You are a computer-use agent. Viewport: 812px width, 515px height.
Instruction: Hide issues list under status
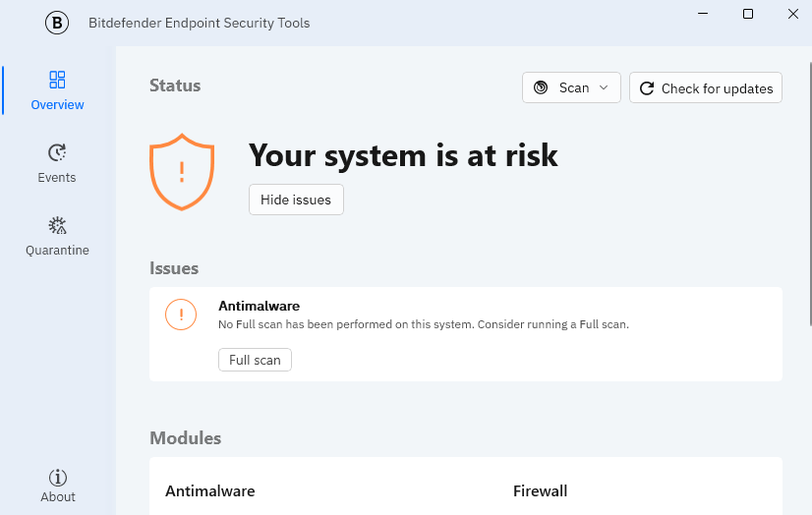[x=296, y=200]
